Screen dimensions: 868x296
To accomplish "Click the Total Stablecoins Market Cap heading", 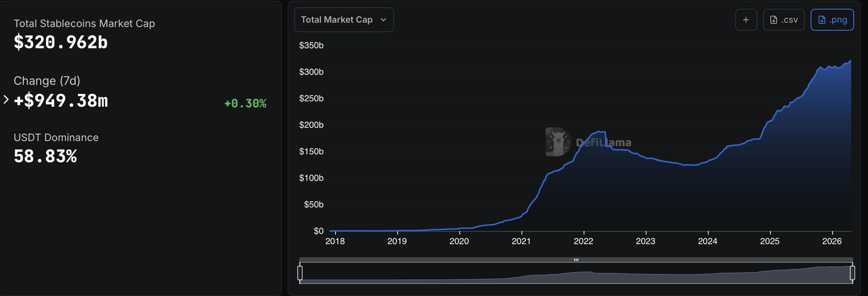I will (84, 24).
